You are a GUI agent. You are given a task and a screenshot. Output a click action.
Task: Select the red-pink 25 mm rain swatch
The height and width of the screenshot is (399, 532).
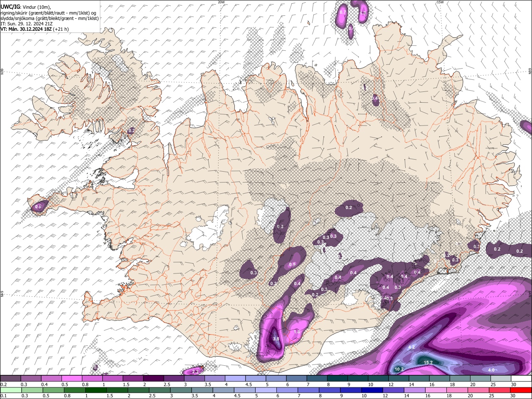[x=500, y=390]
